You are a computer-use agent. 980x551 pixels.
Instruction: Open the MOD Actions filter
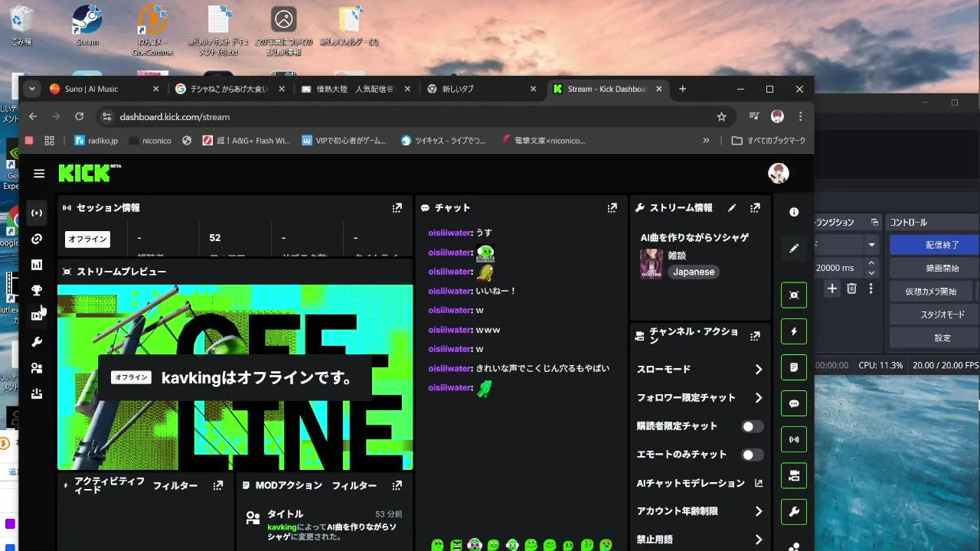pyautogui.click(x=354, y=485)
